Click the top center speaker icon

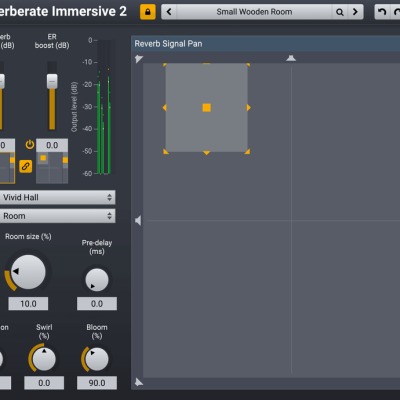tap(291, 58)
